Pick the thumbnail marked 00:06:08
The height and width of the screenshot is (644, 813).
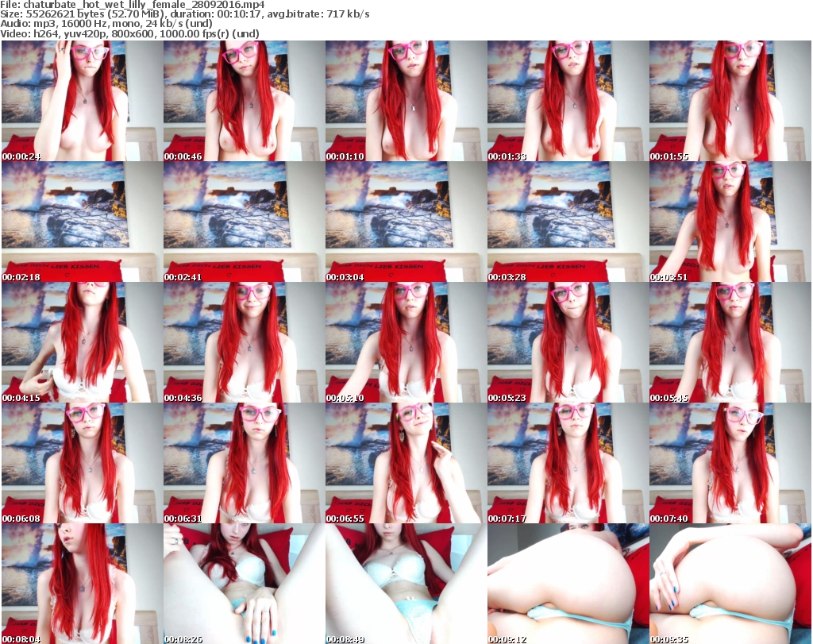click(x=82, y=463)
